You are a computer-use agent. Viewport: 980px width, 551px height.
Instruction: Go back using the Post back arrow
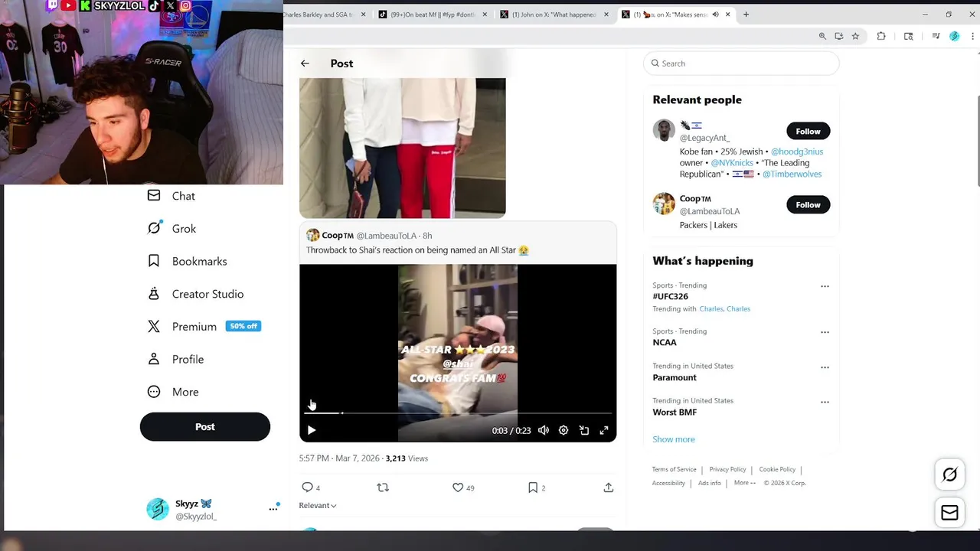[x=305, y=64]
